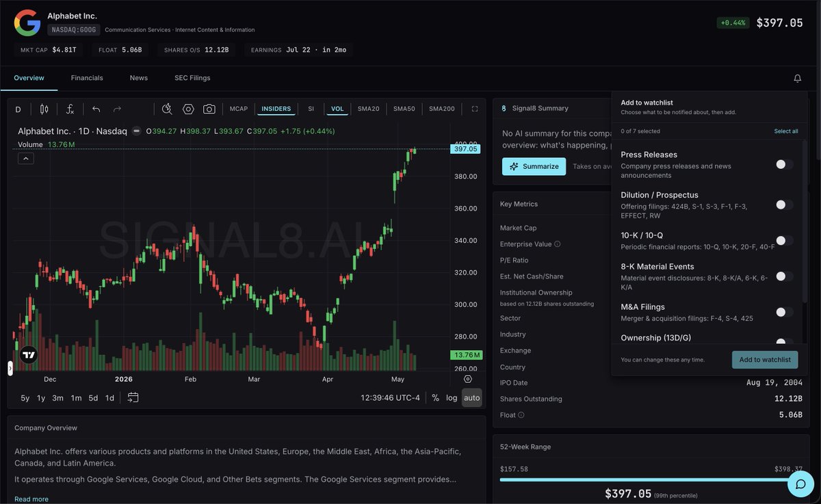Click the +0.44% change badge
This screenshot has width=821, height=504.
coord(733,23)
